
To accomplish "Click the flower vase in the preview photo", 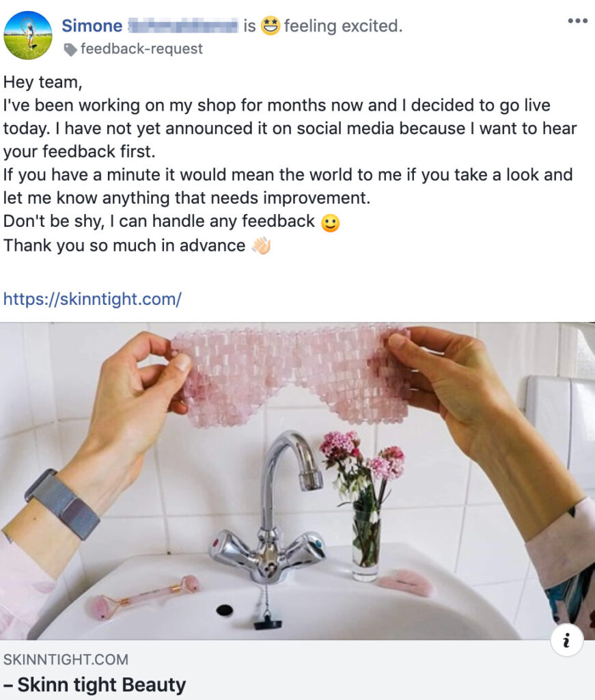I will coord(364,504).
